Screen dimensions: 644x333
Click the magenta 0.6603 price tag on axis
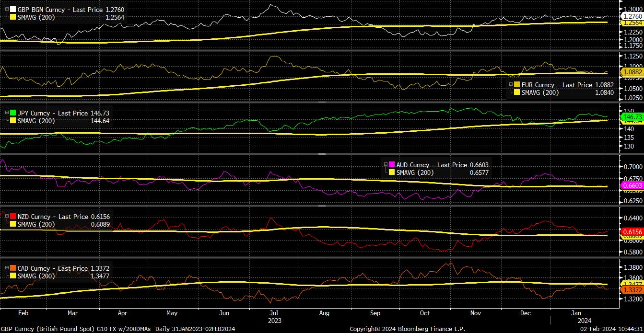[x=632, y=185]
